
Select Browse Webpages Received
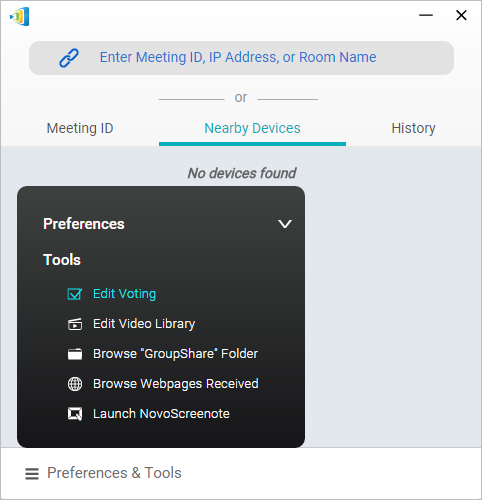click(176, 384)
